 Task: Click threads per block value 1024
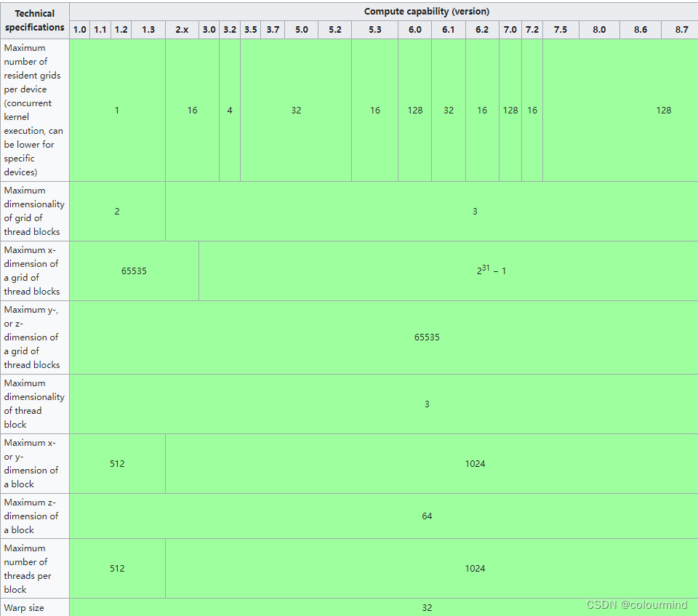[x=475, y=568]
